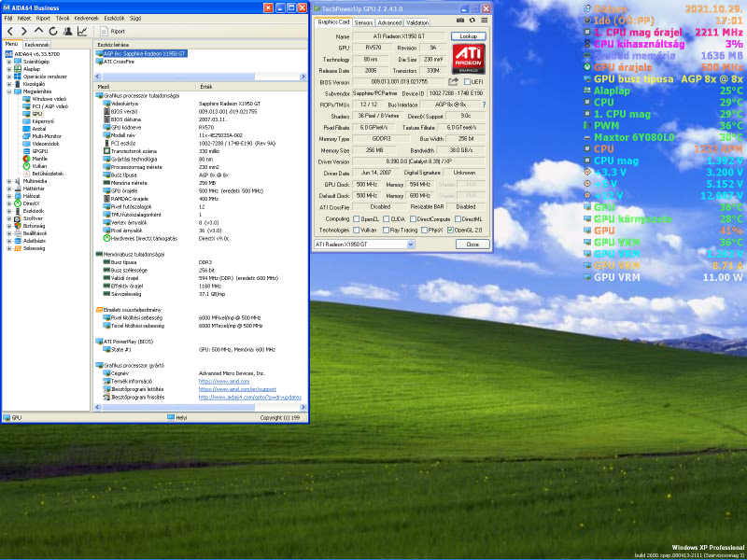Click Bus Interface question mark help
The width and height of the screenshot is (747, 560).
[484, 105]
